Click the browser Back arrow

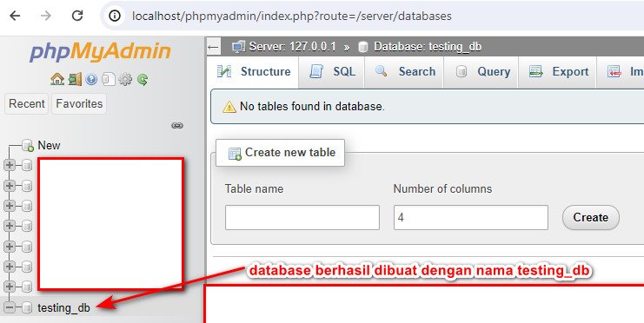15,16
